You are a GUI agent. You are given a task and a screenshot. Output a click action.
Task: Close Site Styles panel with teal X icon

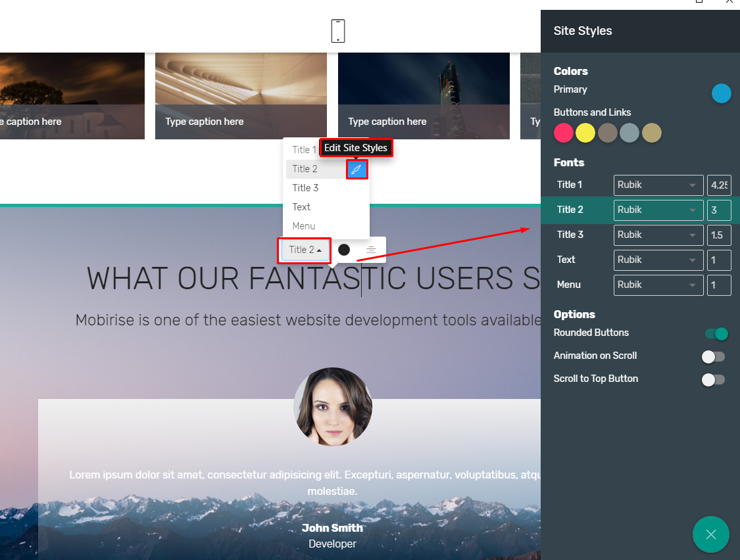710,534
